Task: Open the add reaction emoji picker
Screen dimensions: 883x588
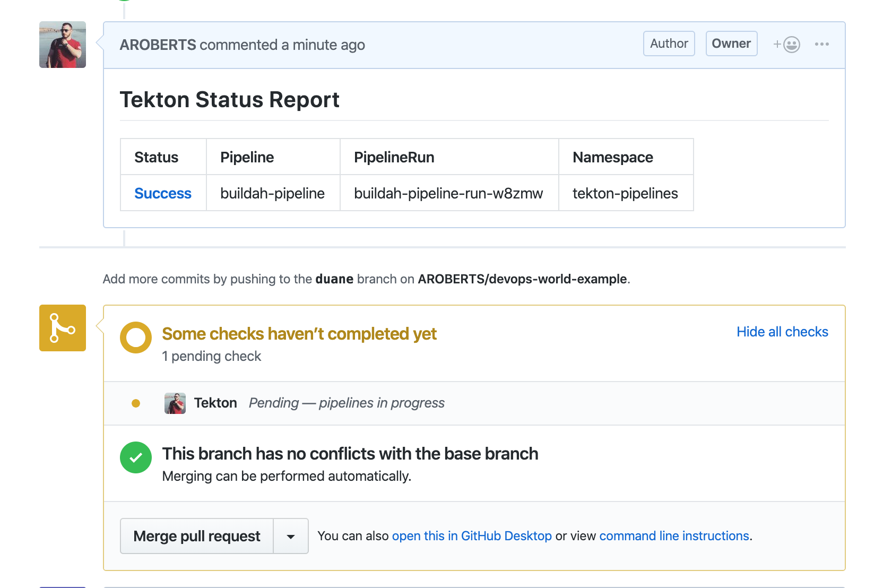Action: coord(786,44)
